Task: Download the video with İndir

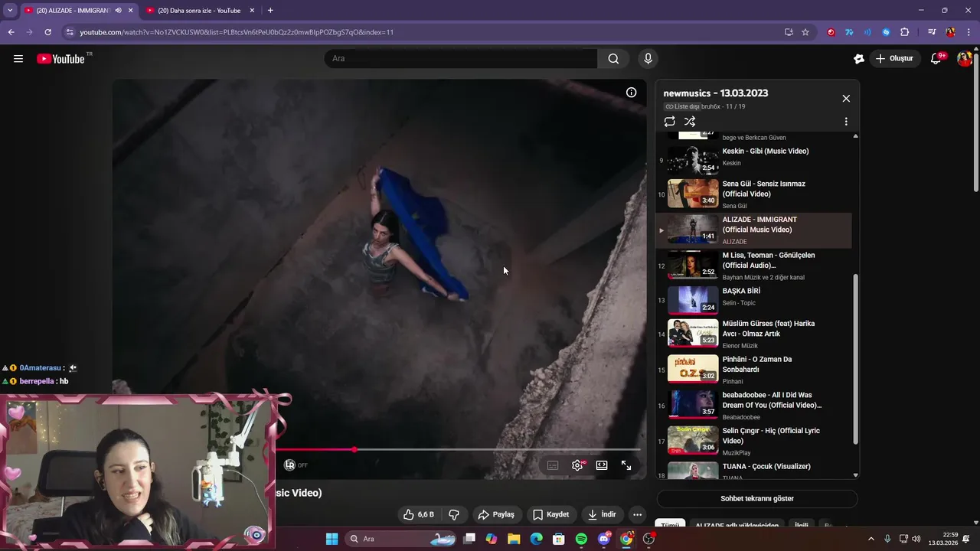Action: (602, 514)
